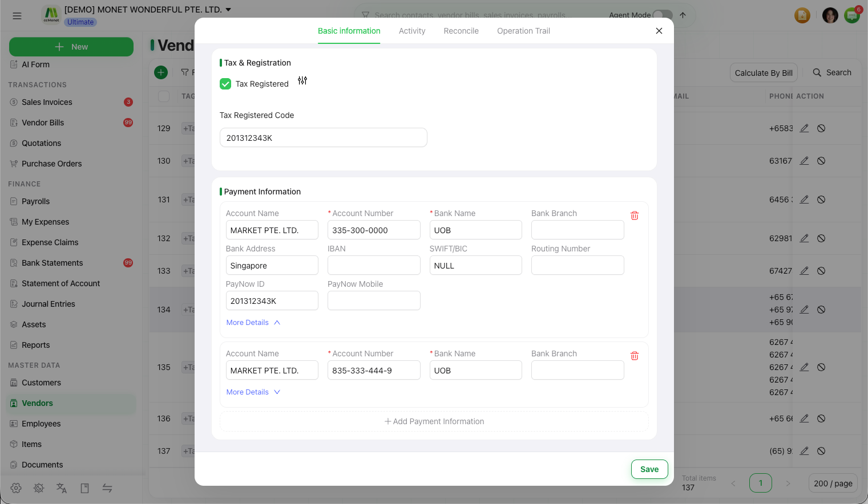Click the Tax Registered Code field
Image resolution: width=868 pixels, height=504 pixels.
click(324, 138)
